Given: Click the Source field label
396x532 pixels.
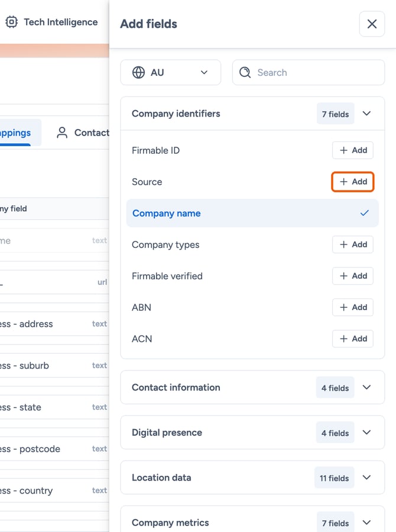Looking at the screenshot, I should click(x=147, y=182).
